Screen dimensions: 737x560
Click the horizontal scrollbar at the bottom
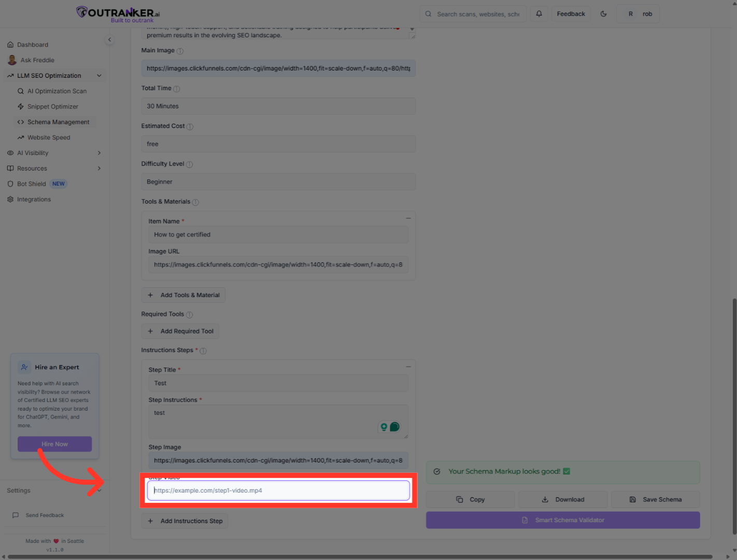click(x=360, y=557)
